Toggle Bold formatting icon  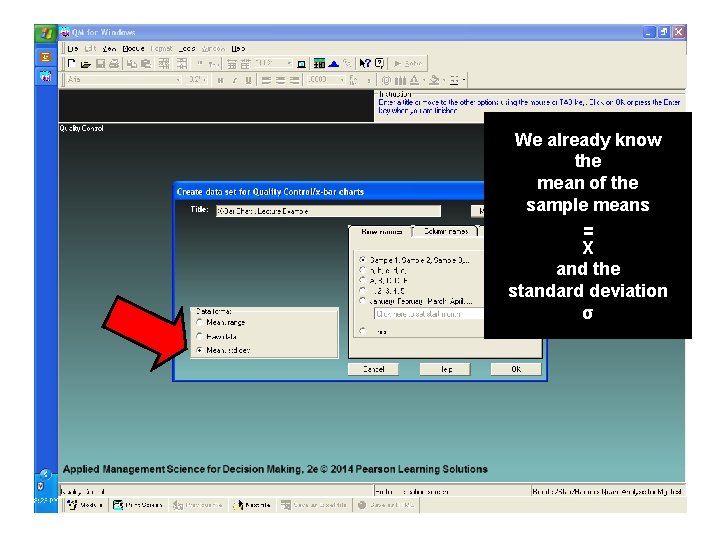[x=220, y=80]
